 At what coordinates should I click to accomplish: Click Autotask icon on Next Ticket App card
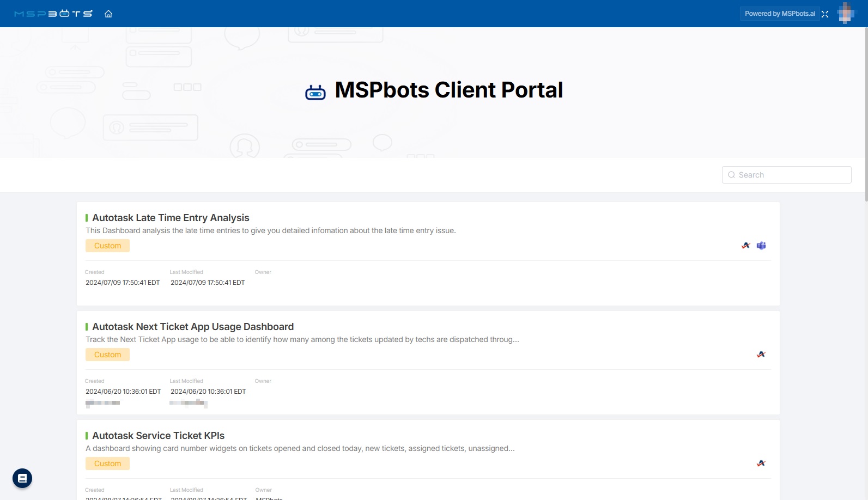click(761, 355)
